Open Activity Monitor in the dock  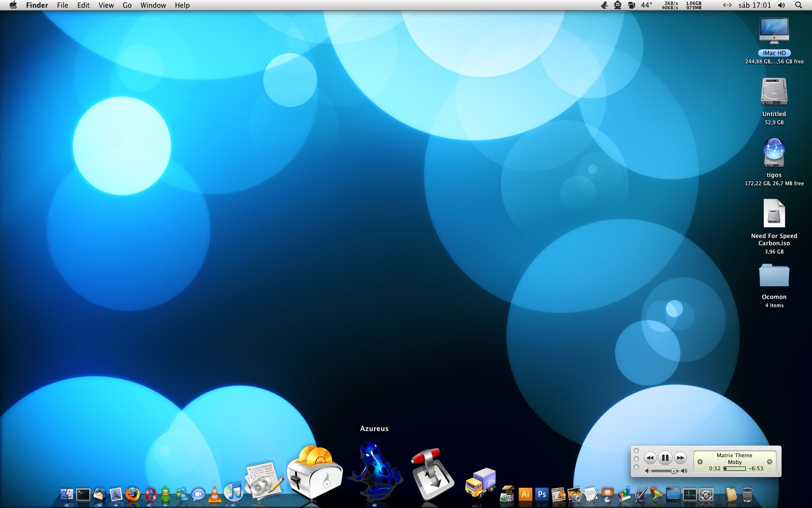(690, 495)
